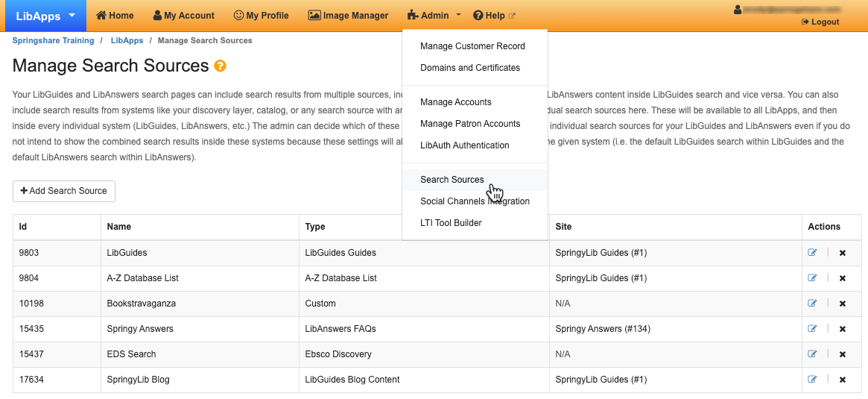Select the id 9803 cell

tap(57, 253)
